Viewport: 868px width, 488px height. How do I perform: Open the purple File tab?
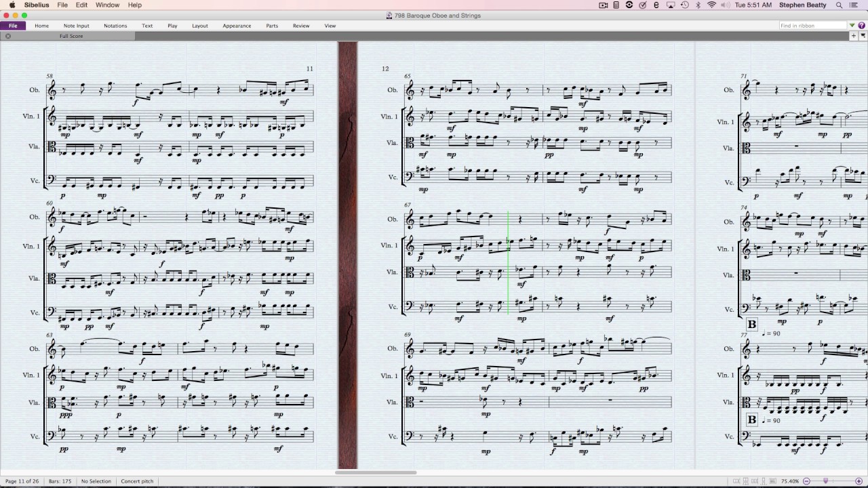click(13, 26)
